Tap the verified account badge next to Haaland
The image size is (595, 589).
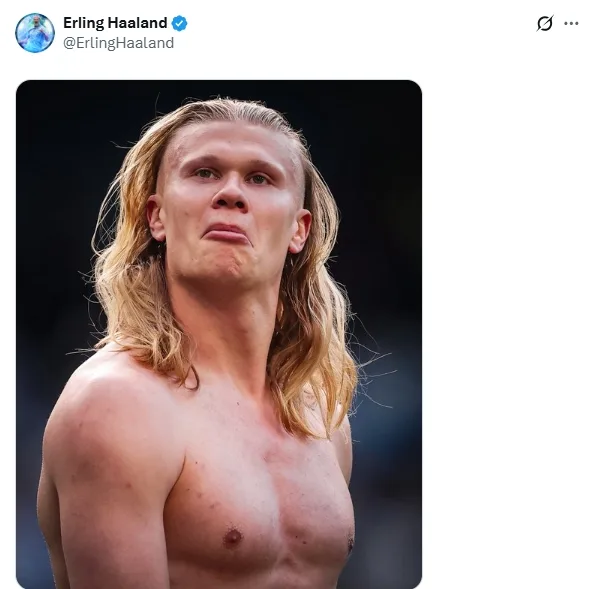coord(179,23)
